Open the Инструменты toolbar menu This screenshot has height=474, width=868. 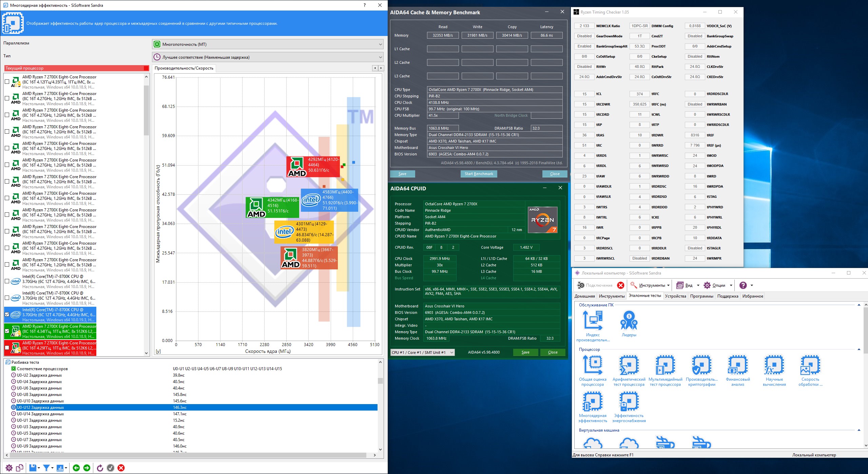pos(650,285)
